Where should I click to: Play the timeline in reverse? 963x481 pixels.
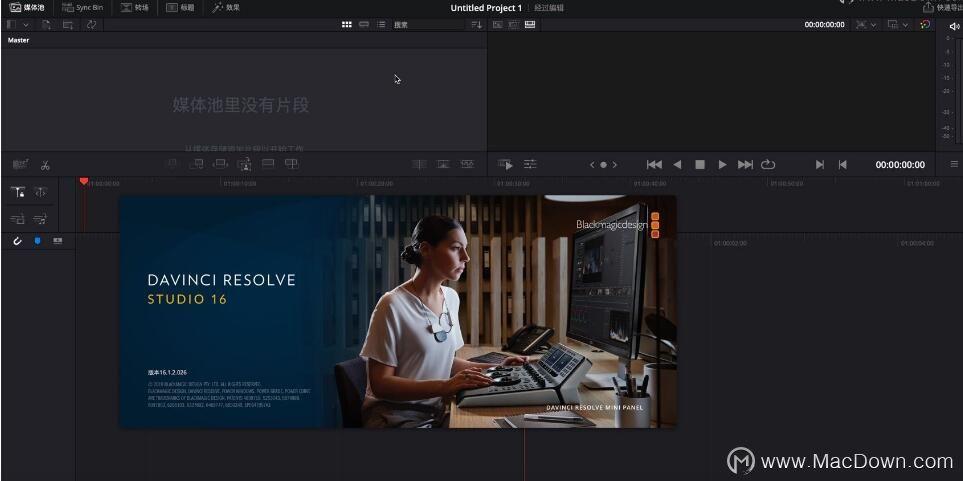[677, 165]
